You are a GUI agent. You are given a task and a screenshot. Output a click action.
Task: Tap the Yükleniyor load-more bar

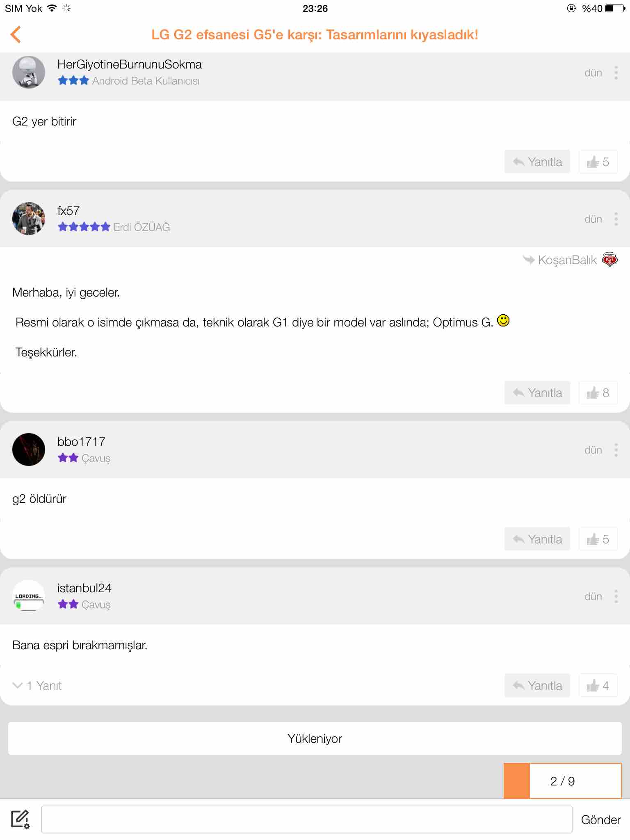[x=315, y=738]
